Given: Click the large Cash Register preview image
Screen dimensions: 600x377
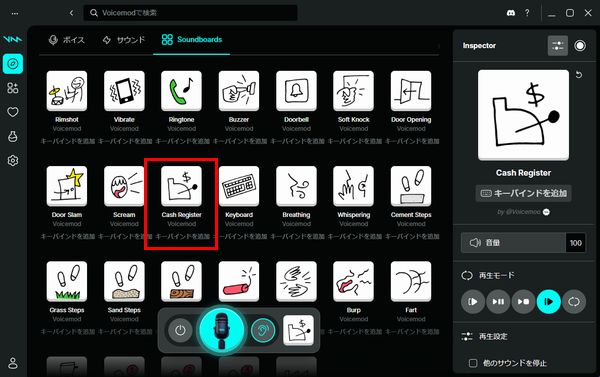Looking at the screenshot, I should 523,114.
